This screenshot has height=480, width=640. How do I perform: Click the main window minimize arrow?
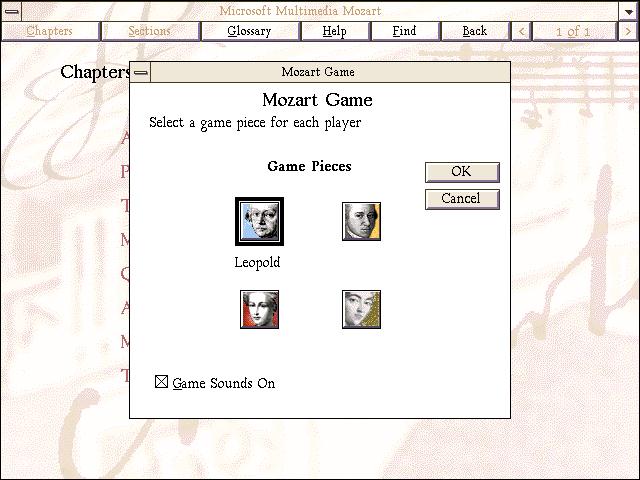[x=628, y=11]
